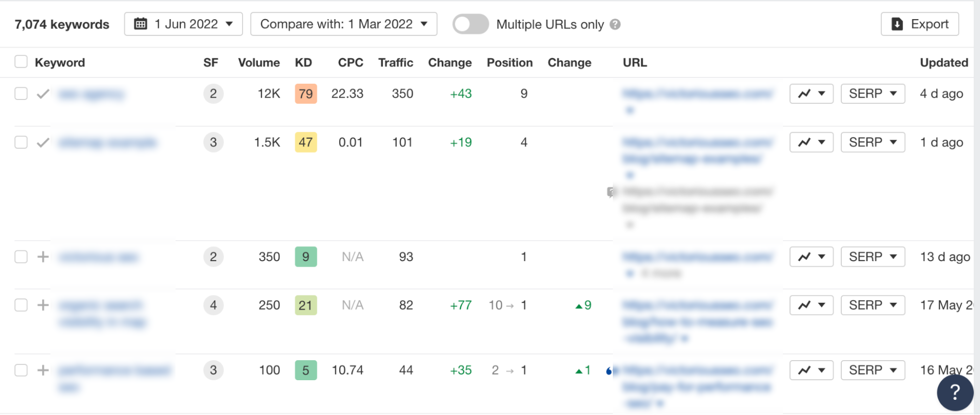Sort by the SF column header

click(x=211, y=62)
